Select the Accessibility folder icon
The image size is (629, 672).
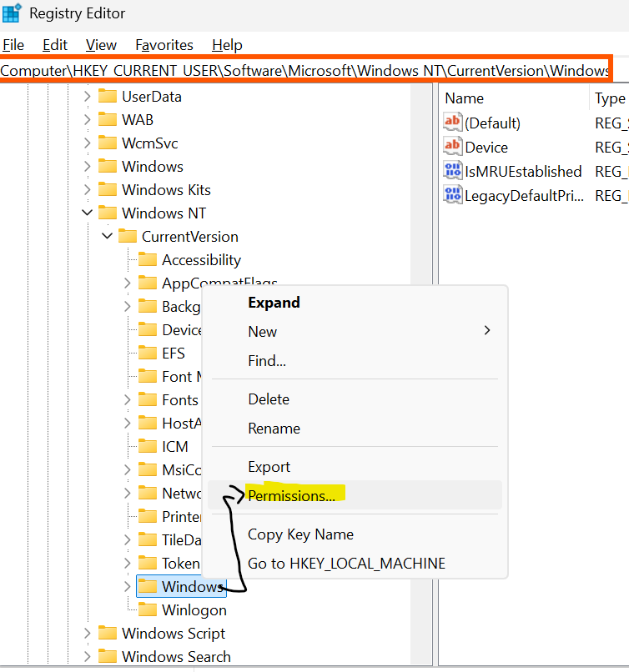pyautogui.click(x=148, y=260)
